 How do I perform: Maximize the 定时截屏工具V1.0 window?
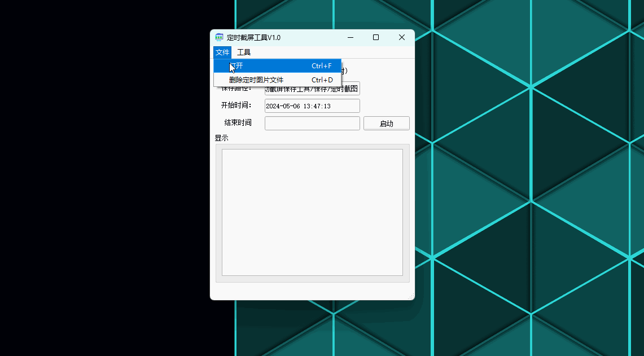coord(376,37)
